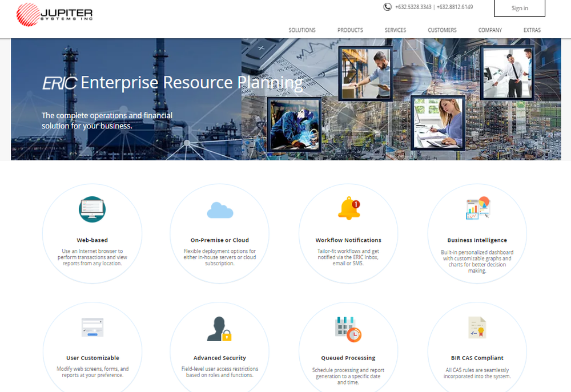Click the Field-level user access description
Screen dimensions: 571x392
[220, 372]
